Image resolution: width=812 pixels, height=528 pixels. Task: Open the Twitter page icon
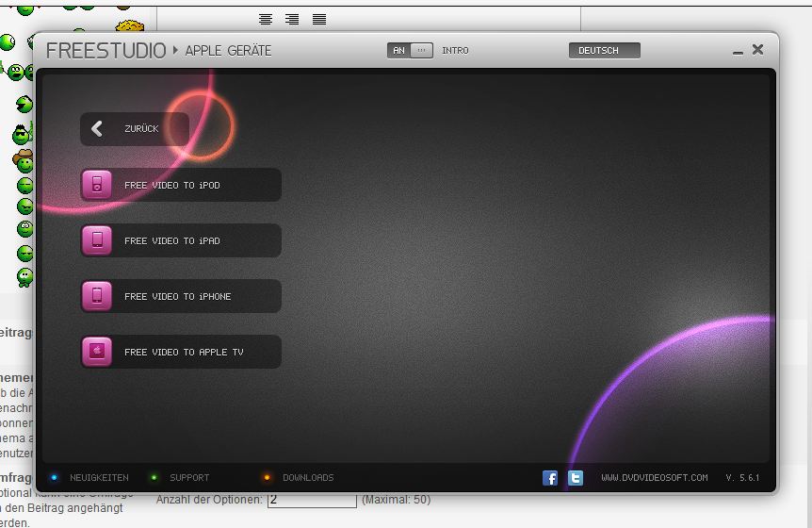point(576,478)
